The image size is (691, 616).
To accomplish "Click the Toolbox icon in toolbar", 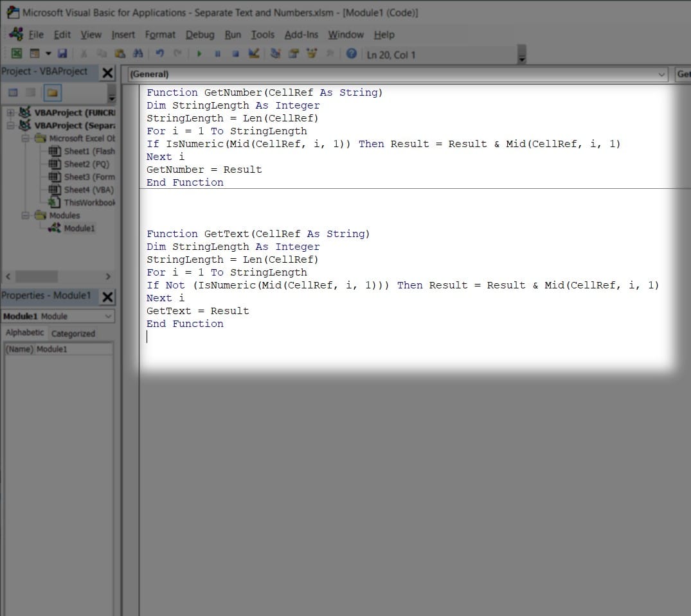I will point(330,54).
